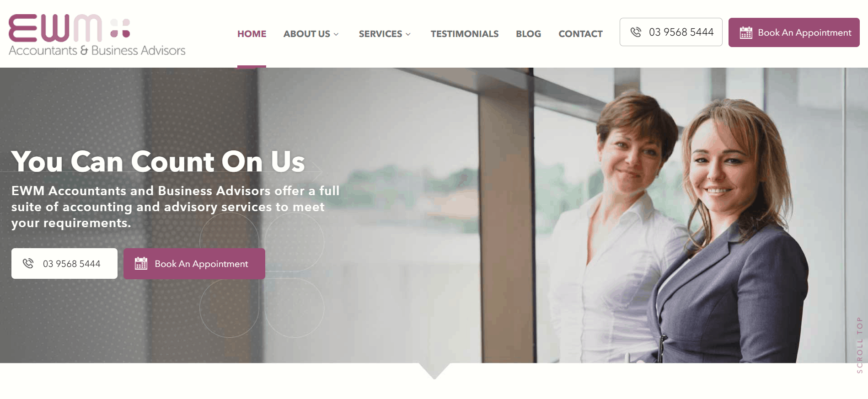Screen dimensions: 868x399
Task: Navigate to the Blog page
Action: pos(528,34)
